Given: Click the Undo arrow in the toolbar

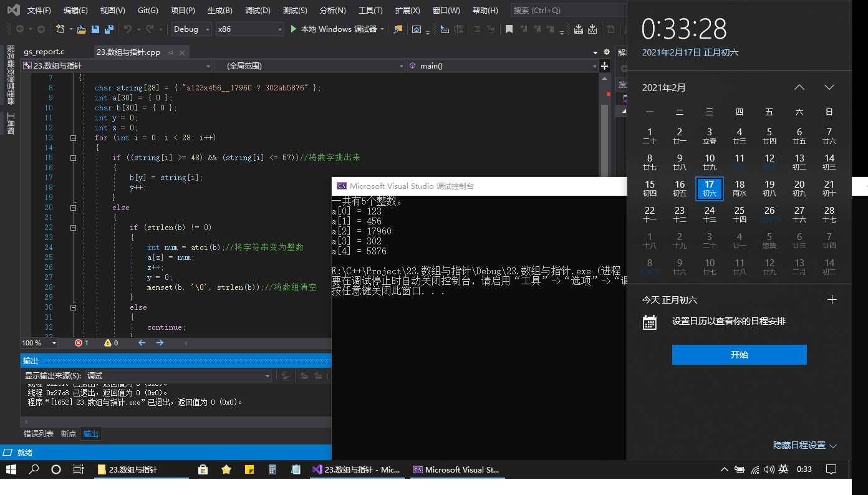Looking at the screenshot, I should point(128,29).
